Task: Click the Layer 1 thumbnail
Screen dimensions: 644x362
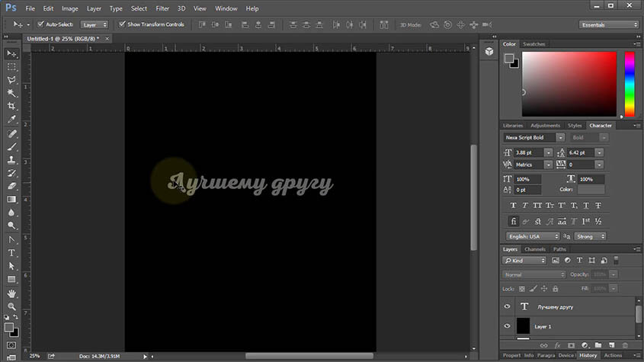Action: coord(523,326)
